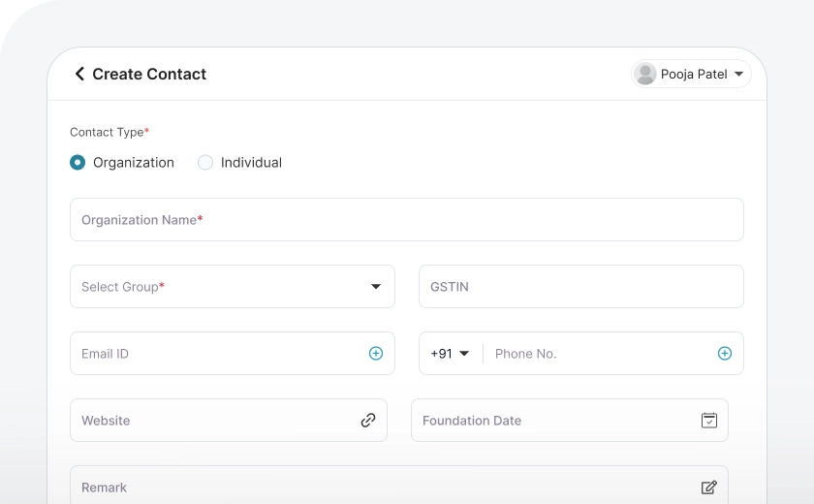
Task: Click the Create Contact page title
Action: point(149,75)
